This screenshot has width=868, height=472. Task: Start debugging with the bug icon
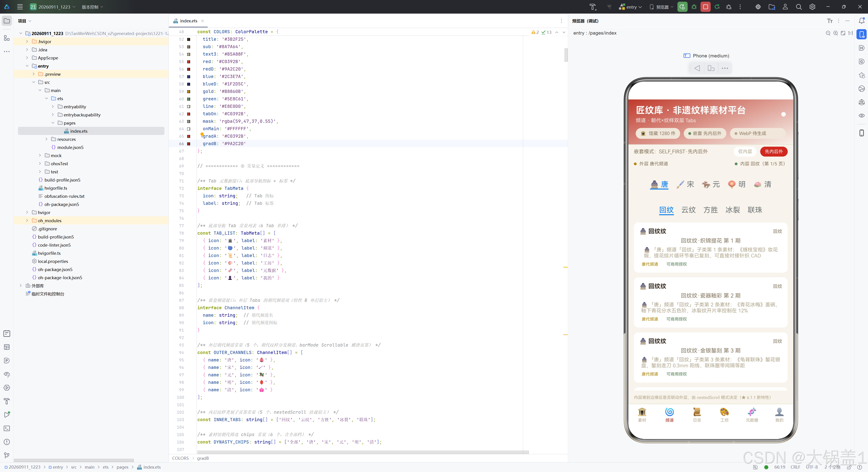(694, 7)
